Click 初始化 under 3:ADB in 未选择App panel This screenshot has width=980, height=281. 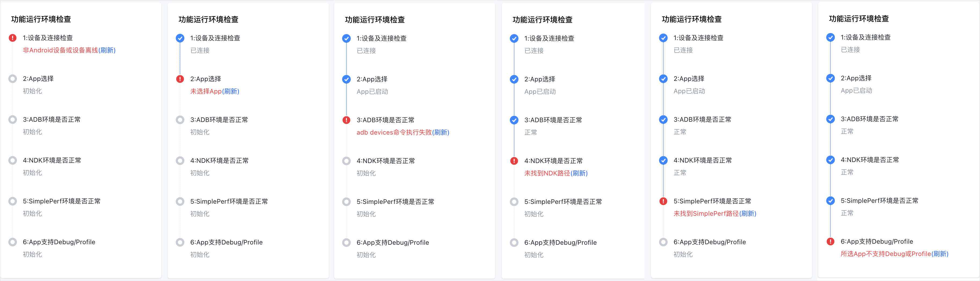pos(200,132)
